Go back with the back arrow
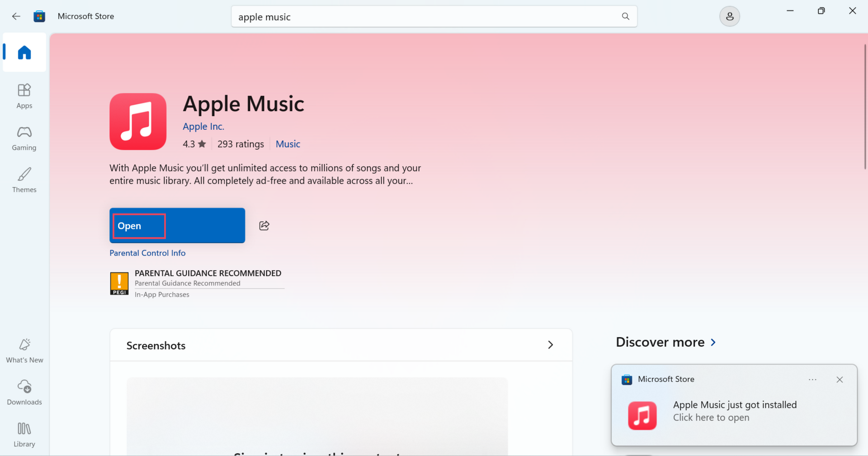The image size is (868, 456). click(16, 16)
